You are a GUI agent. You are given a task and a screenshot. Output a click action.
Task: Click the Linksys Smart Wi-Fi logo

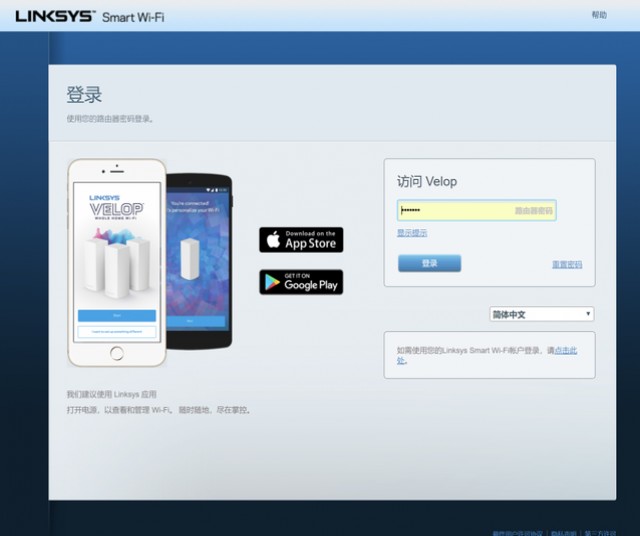(x=90, y=17)
